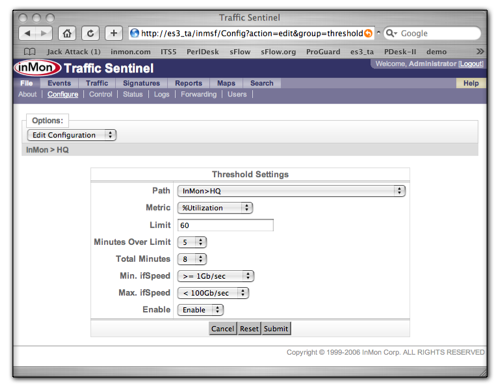This screenshot has width=500, height=387.
Task: Open the demo bookmark
Action: pos(436,52)
